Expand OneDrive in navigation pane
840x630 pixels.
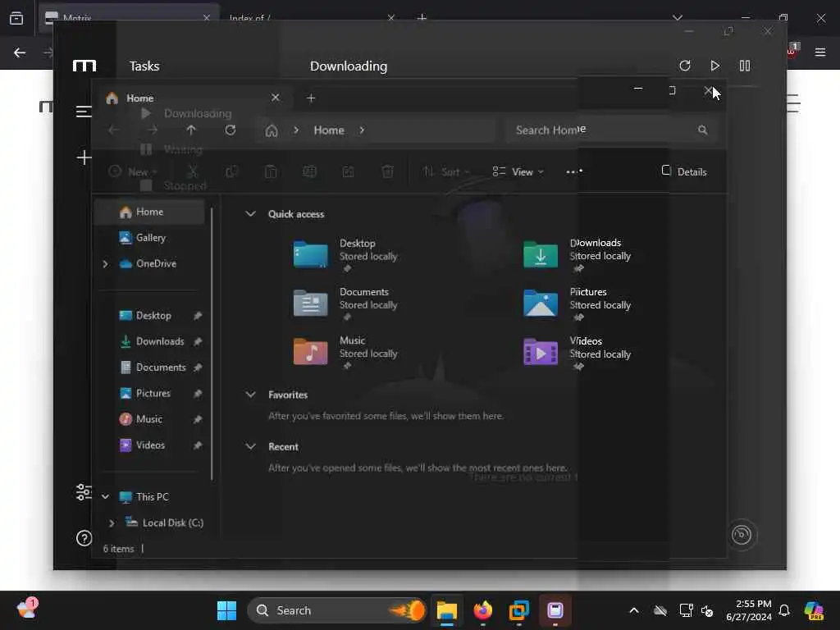point(105,263)
